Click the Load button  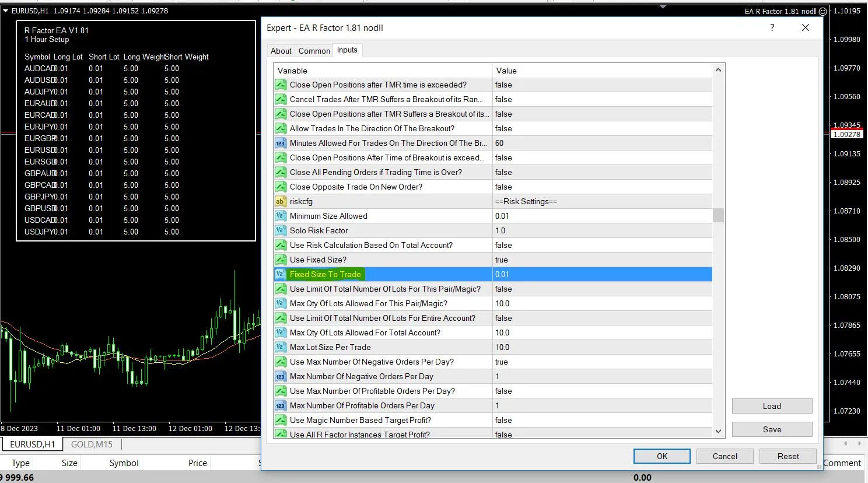[x=771, y=406]
